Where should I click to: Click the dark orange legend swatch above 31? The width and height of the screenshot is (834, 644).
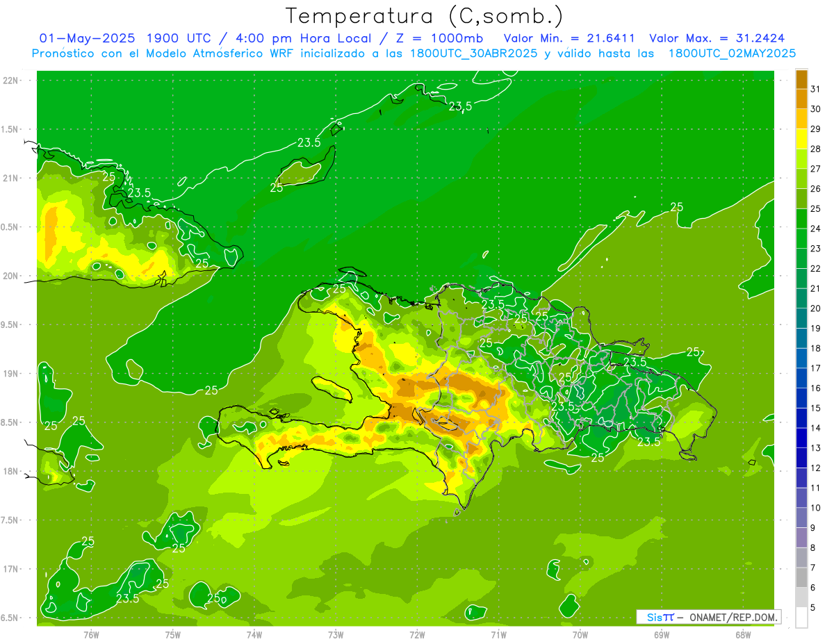coord(801,79)
